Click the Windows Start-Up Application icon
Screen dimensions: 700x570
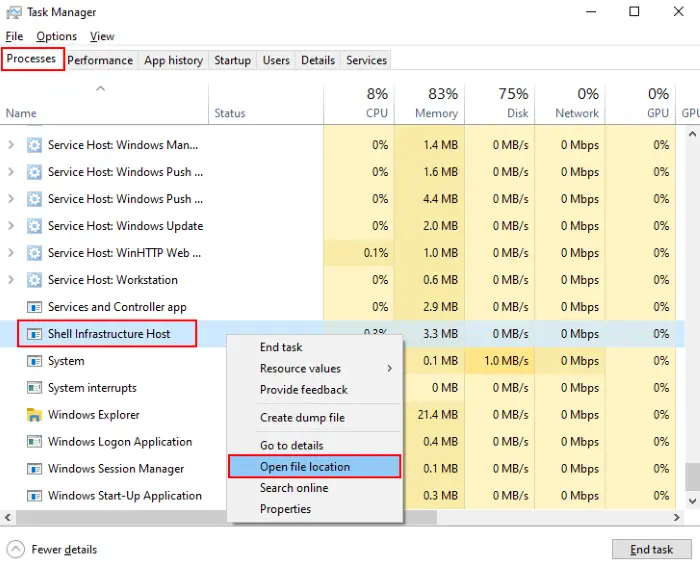[x=34, y=496]
